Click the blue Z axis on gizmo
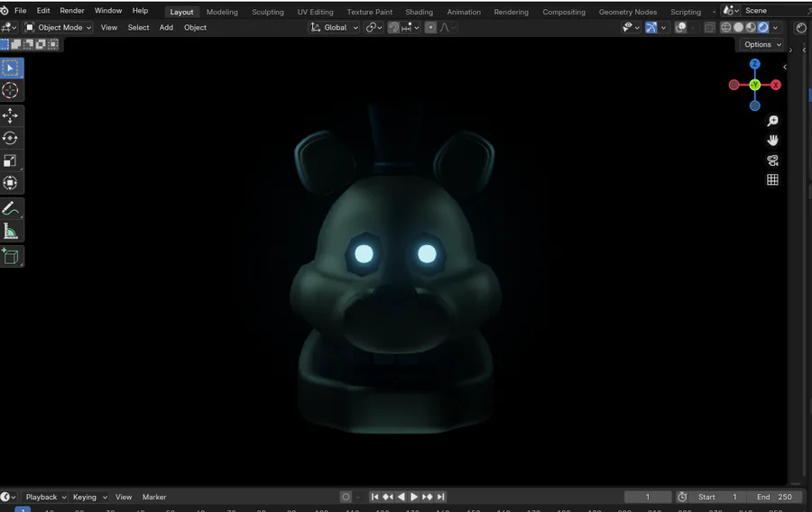Screen dimensions: 812x512 pos(755,64)
